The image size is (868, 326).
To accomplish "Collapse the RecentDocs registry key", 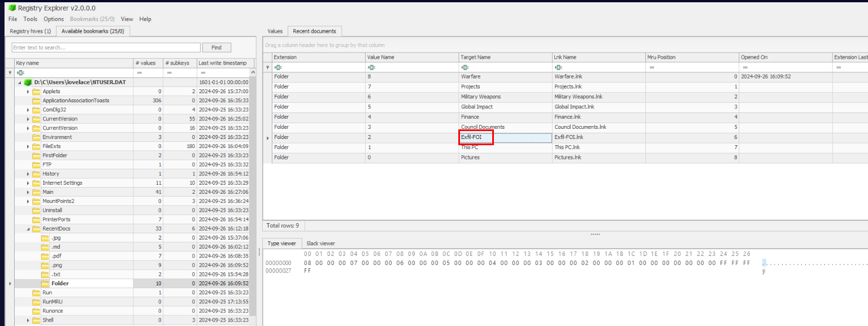I will point(28,229).
